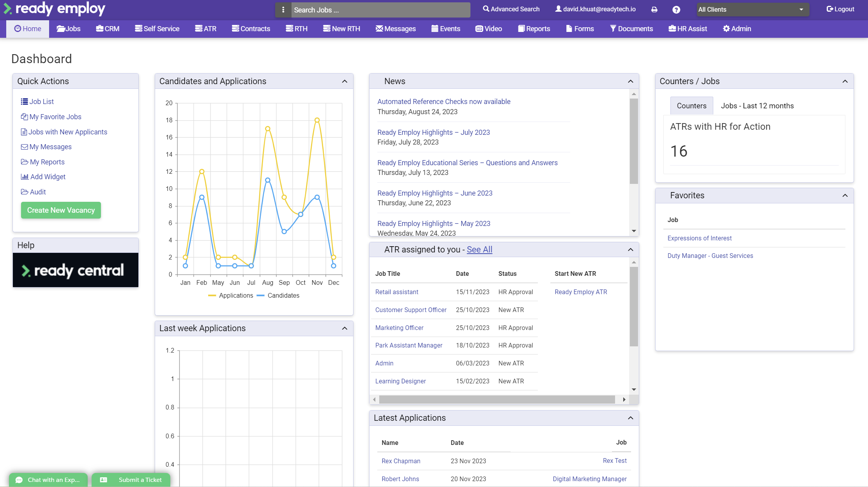Click Create New Vacancy button

point(61,210)
